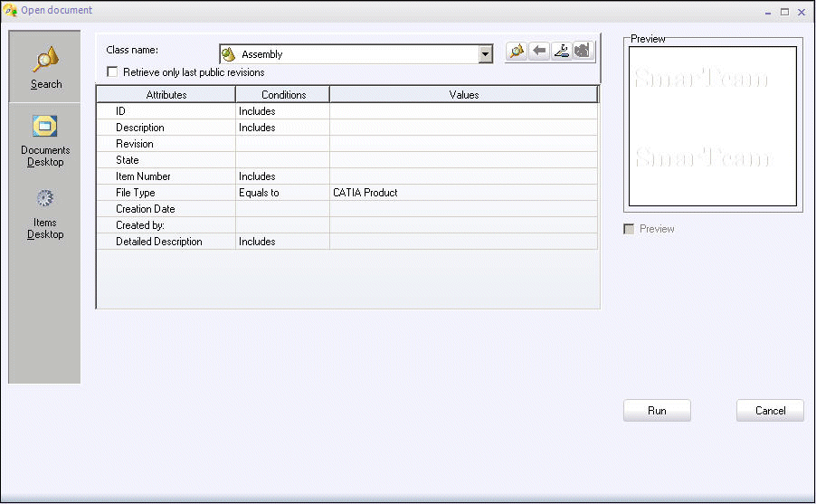The image size is (816, 504).
Task: Click the magnifier search toolbar icon
Action: [517, 52]
